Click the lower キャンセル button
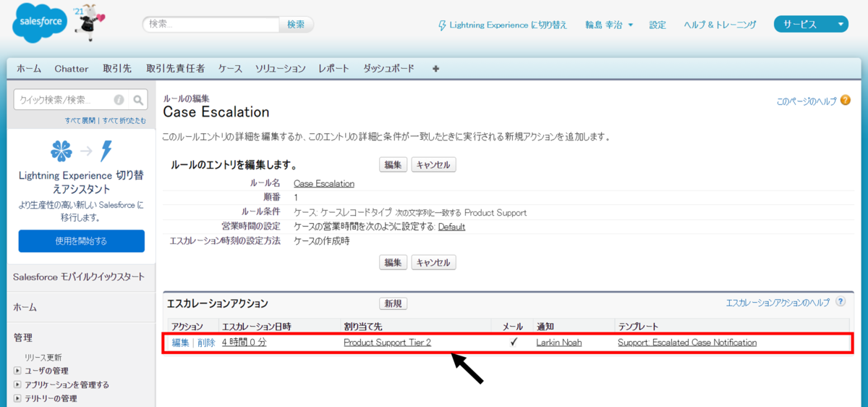This screenshot has height=407, width=868. (x=434, y=262)
